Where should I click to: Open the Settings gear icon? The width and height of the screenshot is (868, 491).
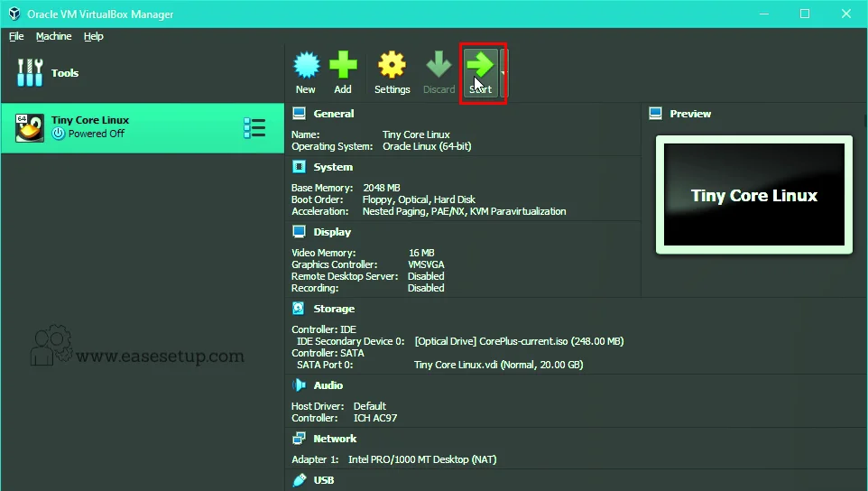[x=392, y=65]
